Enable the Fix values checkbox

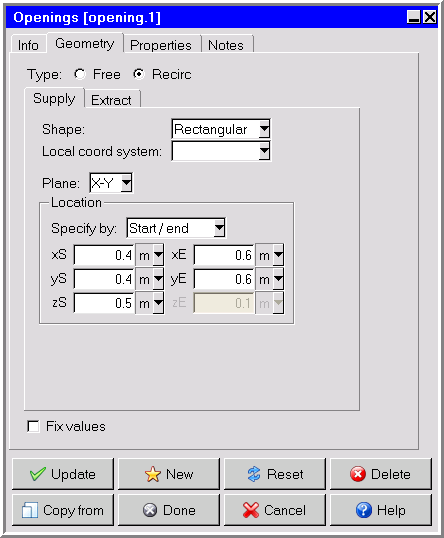click(x=33, y=426)
